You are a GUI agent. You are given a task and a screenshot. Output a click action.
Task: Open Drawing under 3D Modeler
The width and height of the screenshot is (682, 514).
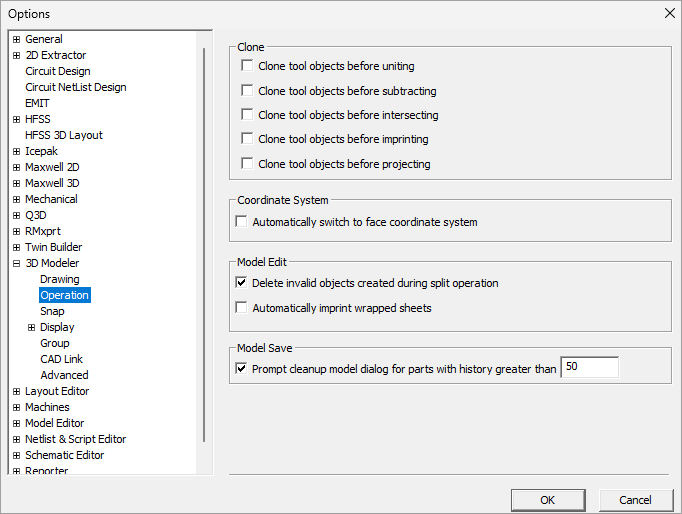pos(60,279)
